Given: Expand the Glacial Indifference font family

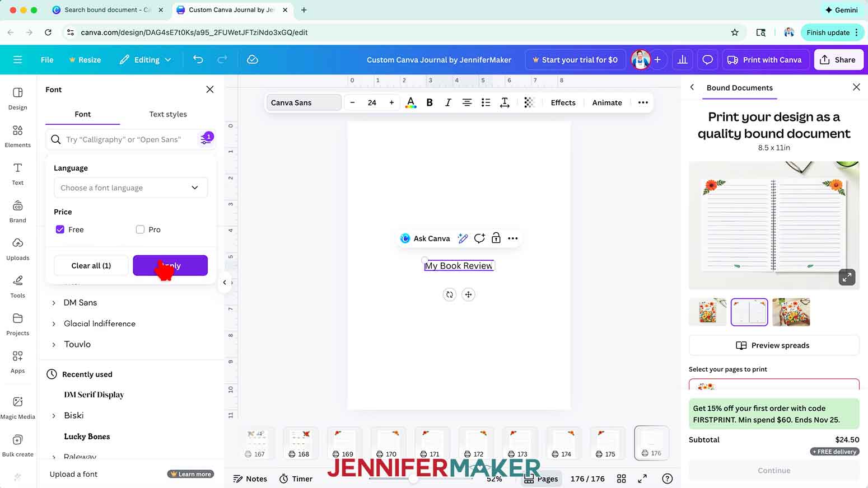Looking at the screenshot, I should [x=54, y=323].
